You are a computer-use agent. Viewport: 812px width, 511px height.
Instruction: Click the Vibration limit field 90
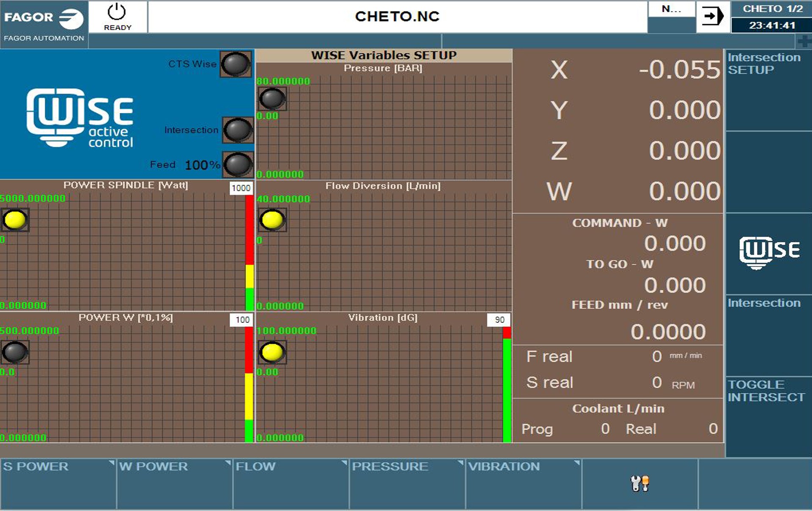[x=499, y=320]
